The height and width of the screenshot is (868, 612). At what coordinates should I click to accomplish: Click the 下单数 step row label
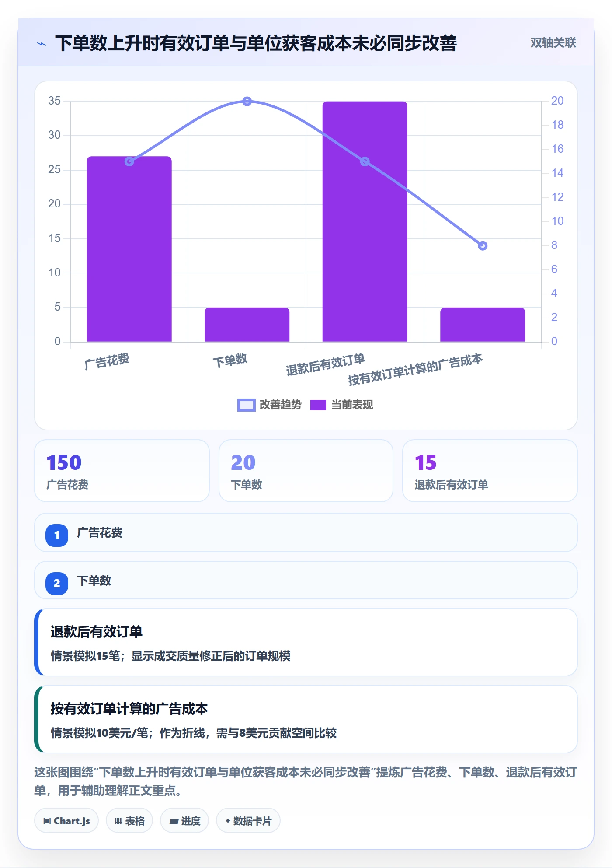point(94,581)
